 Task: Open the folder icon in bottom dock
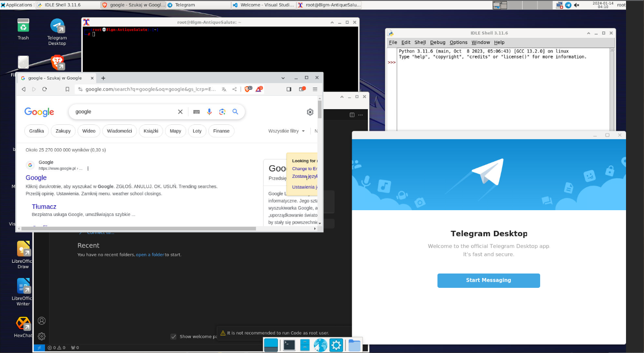click(x=354, y=345)
